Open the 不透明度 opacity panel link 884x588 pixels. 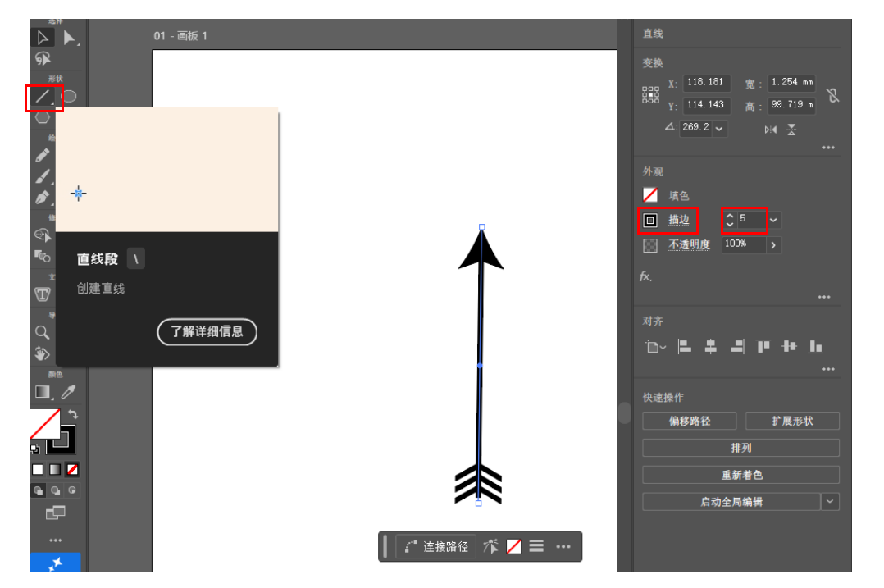click(689, 244)
